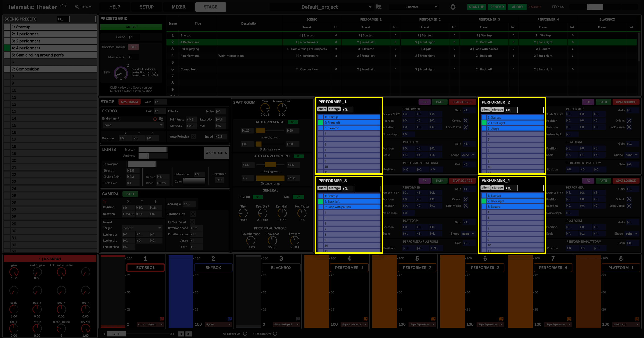Screen dimensions: 644x338
Task: Open the project folder icon beside Default_project
Action: (x=379, y=7)
